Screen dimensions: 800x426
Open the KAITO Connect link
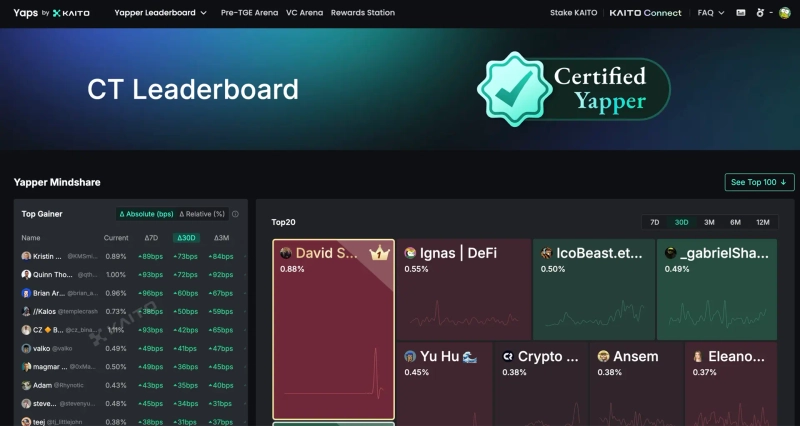click(645, 13)
